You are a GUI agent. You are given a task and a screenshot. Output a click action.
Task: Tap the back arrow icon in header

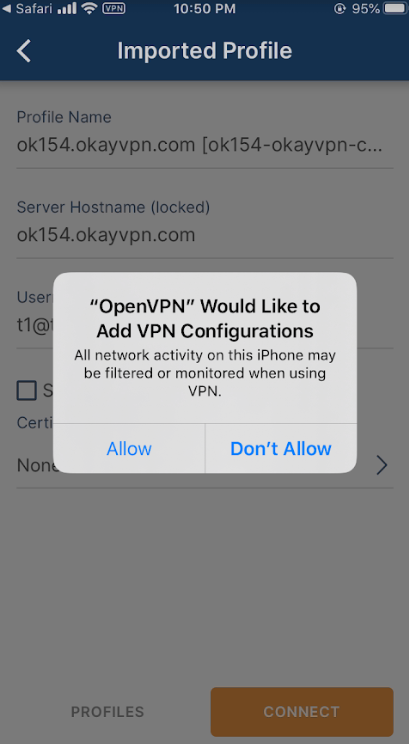pos(24,51)
